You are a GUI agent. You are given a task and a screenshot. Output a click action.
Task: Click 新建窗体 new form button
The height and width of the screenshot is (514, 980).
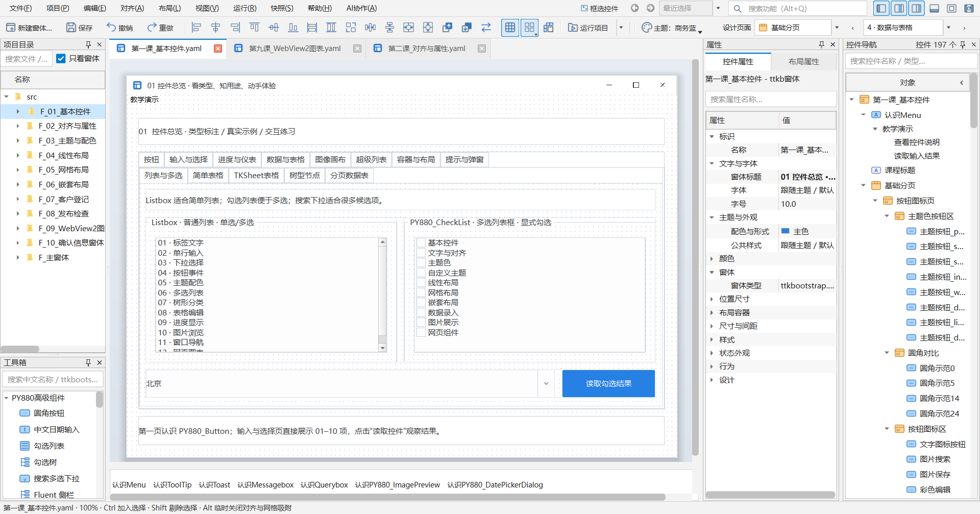click(29, 28)
